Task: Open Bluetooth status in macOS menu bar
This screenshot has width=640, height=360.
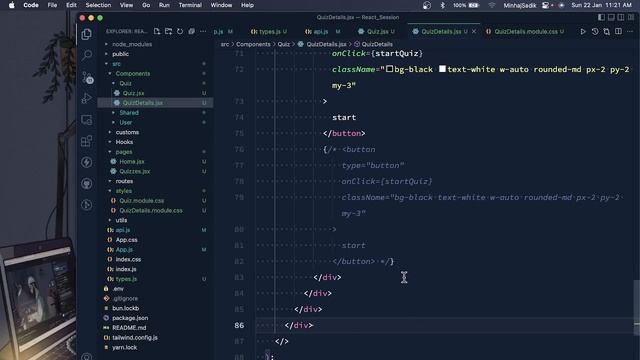Action: point(442,5)
